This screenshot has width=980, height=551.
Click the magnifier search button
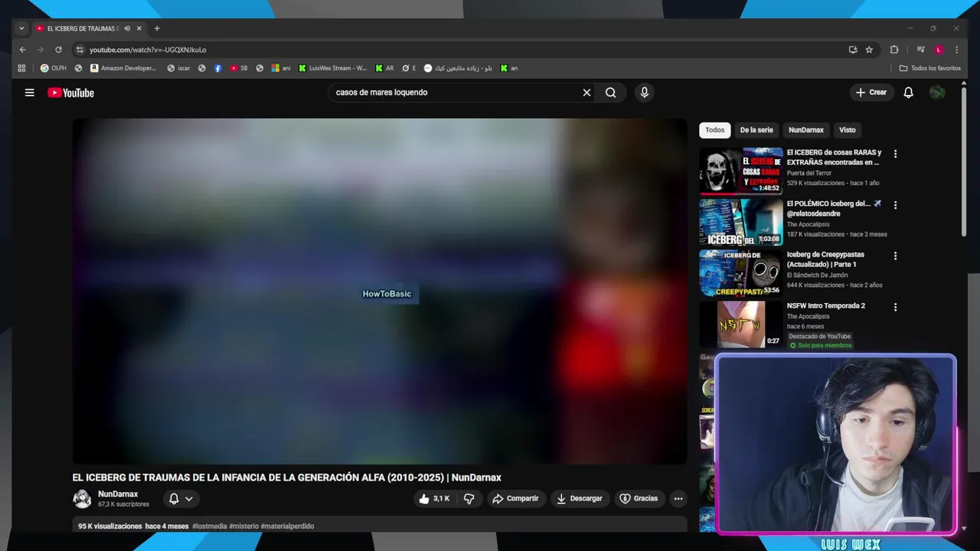click(610, 93)
